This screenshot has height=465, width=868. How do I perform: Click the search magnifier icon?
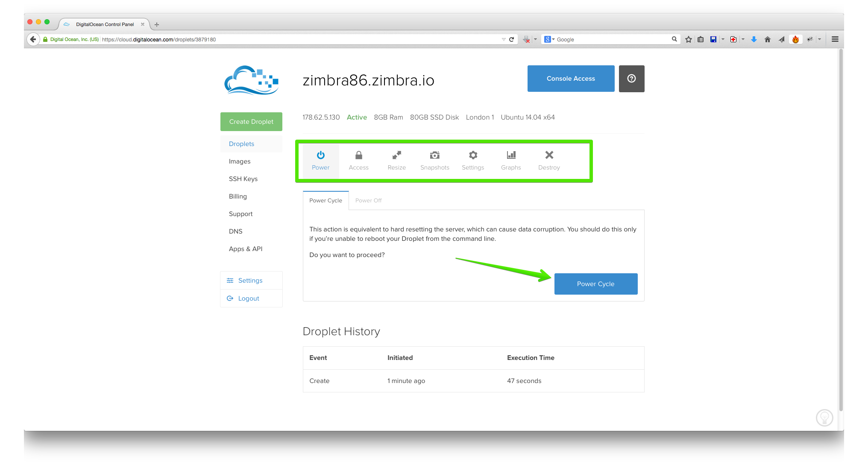(674, 39)
